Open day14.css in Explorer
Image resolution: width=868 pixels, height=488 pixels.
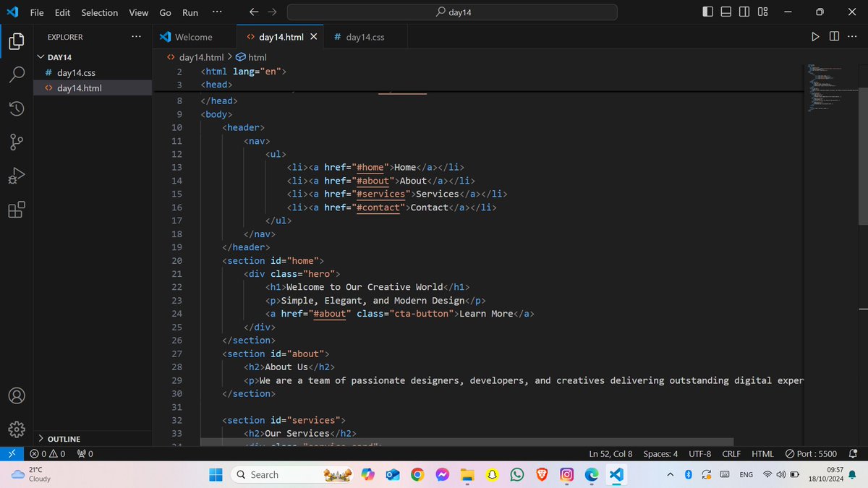tap(93, 72)
